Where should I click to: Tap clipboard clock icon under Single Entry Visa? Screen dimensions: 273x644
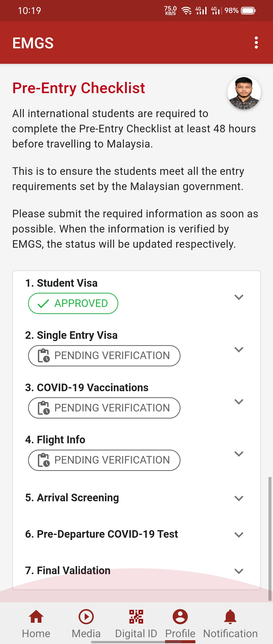(44, 356)
